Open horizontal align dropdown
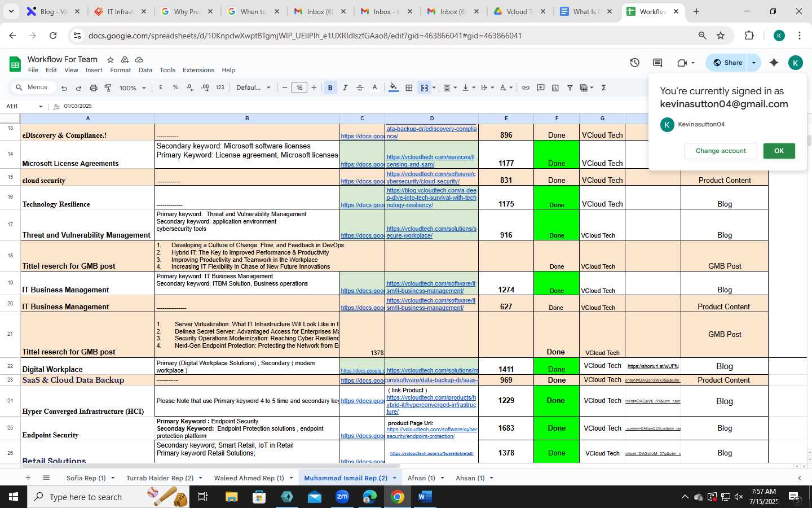This screenshot has height=508, width=812. coord(449,87)
